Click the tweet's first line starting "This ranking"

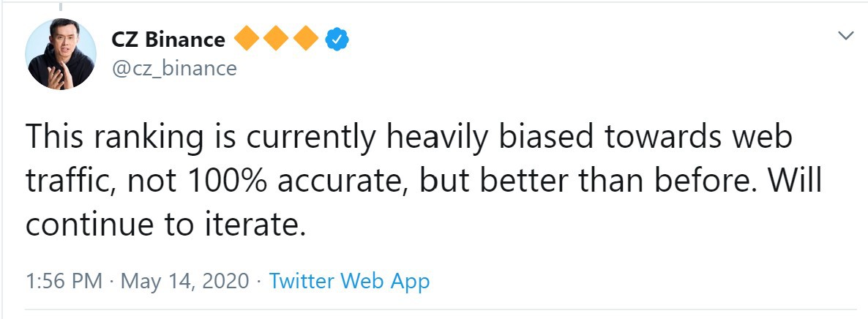tap(409, 139)
